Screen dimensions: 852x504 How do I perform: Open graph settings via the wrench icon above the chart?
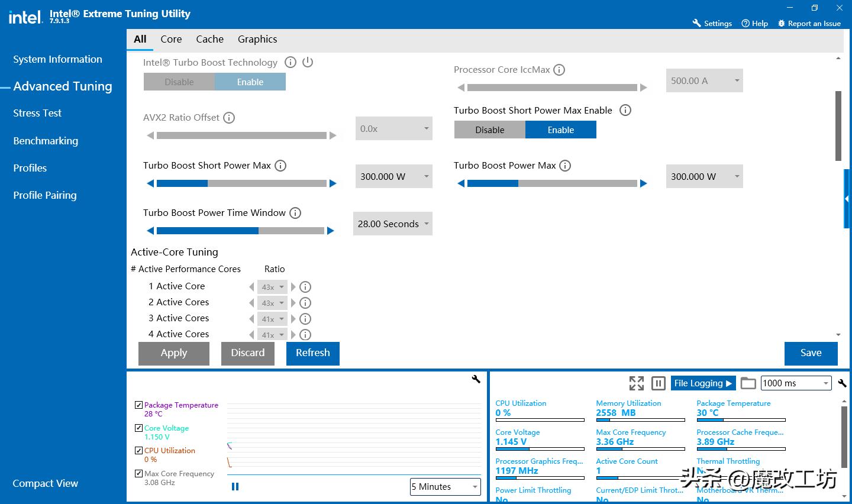click(x=476, y=379)
